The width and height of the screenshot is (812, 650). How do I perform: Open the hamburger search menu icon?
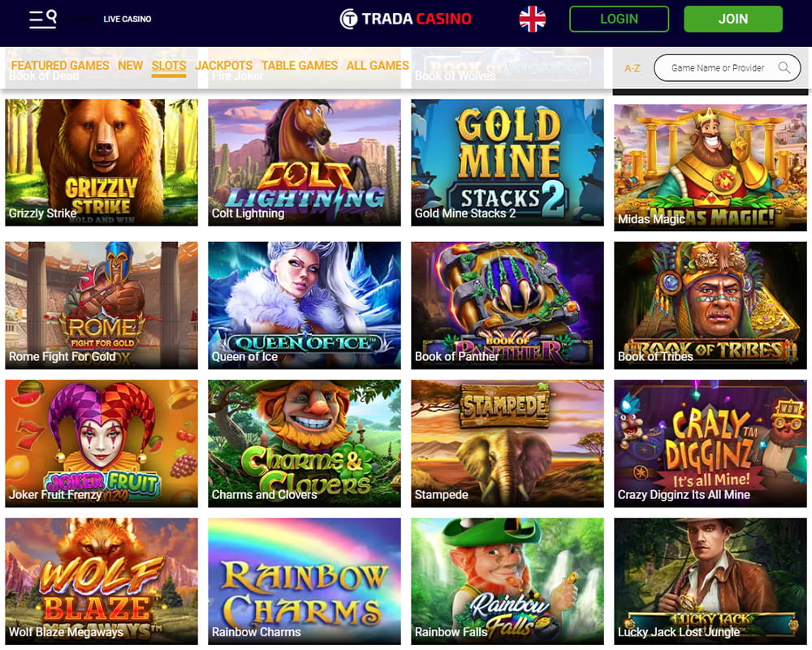[x=43, y=19]
